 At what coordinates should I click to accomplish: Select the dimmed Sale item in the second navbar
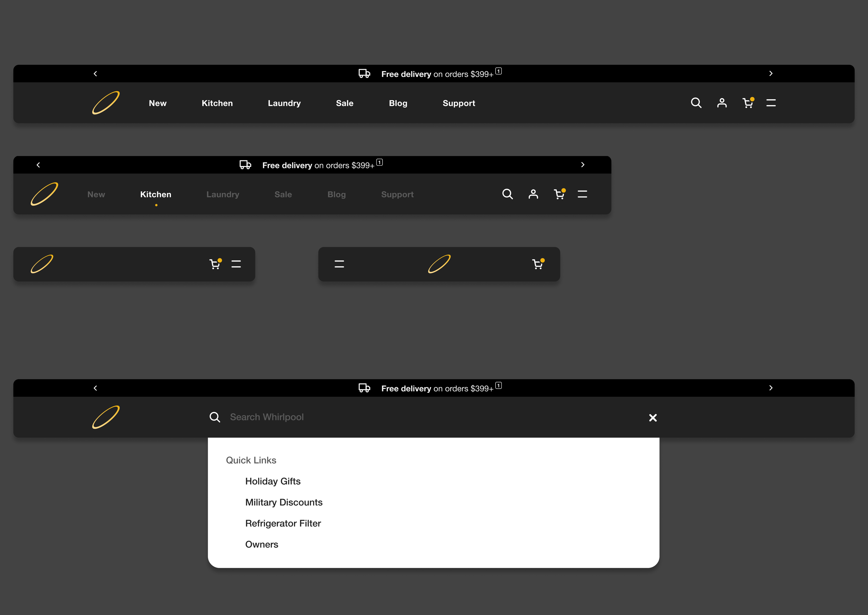click(x=283, y=194)
